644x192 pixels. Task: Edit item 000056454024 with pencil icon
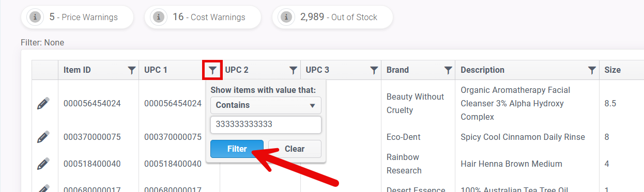tap(43, 103)
